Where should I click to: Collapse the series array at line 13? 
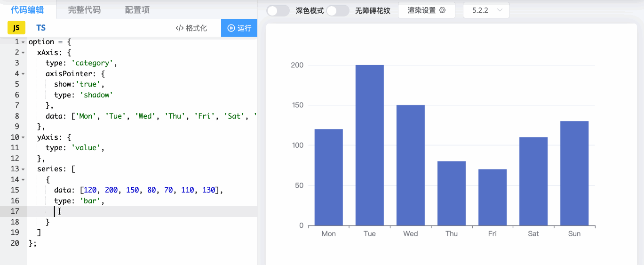(23, 169)
